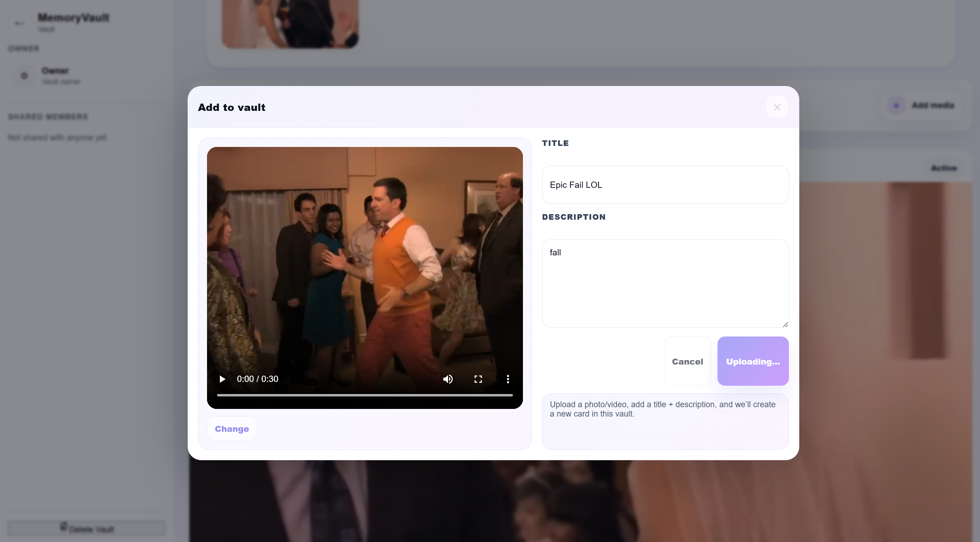
Task: Mute the video volume
Action: [x=448, y=379]
